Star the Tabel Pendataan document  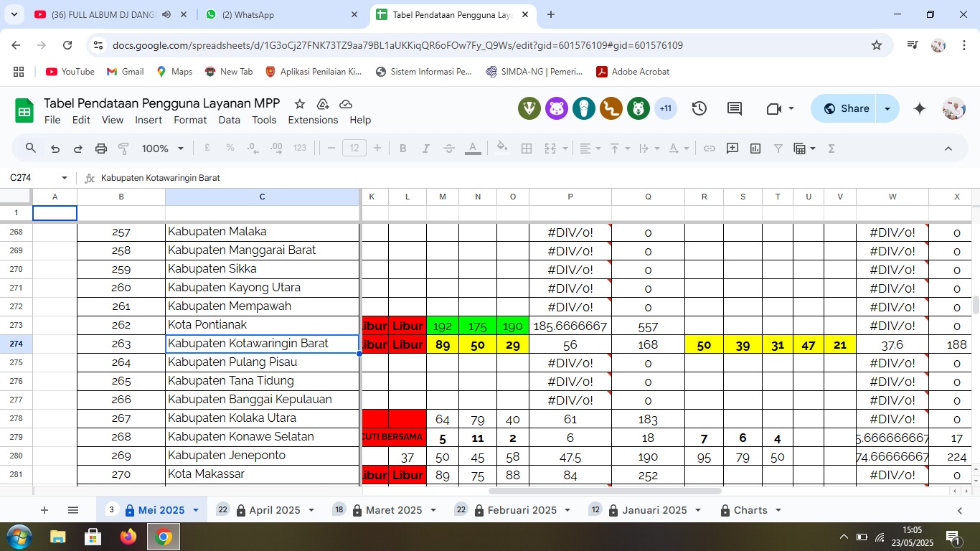tap(300, 104)
